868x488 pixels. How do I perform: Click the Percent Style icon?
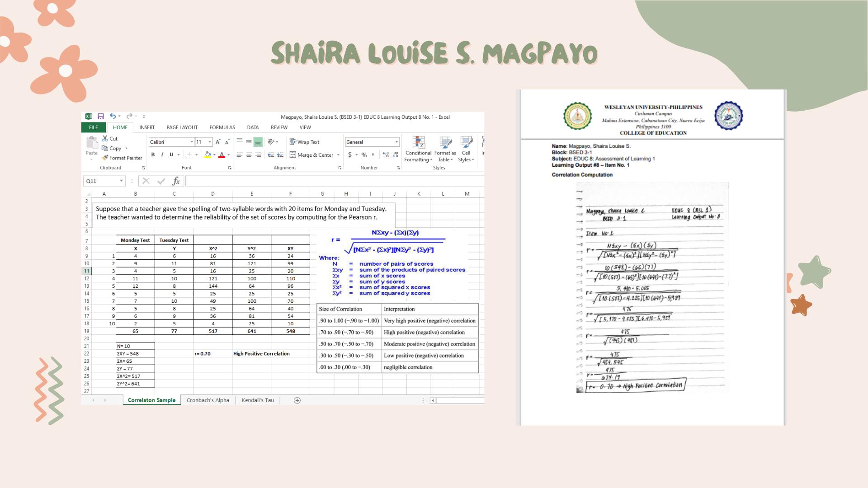tap(364, 155)
